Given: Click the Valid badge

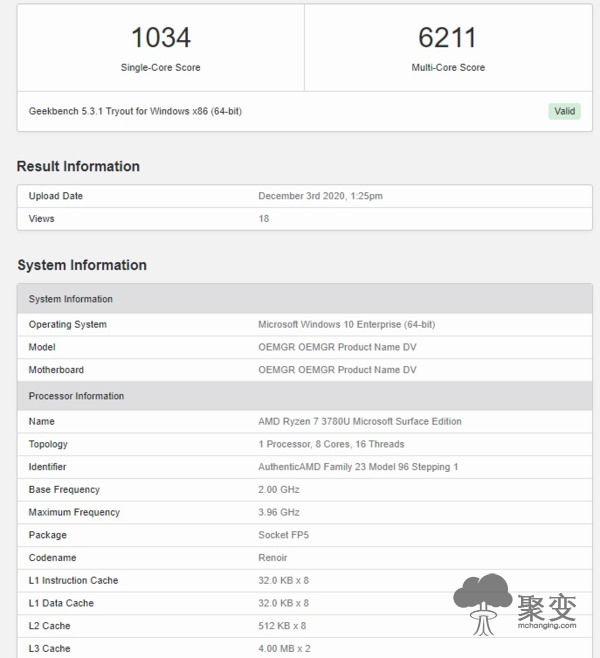Looking at the screenshot, I should pyautogui.click(x=564, y=111).
